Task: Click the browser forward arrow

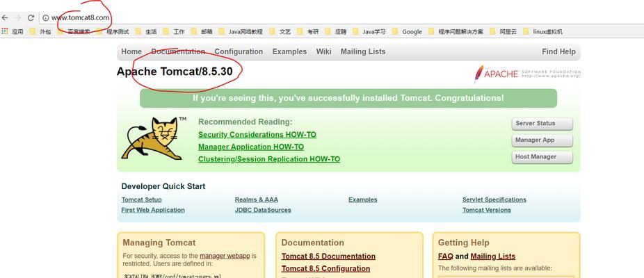Action: (x=17, y=17)
